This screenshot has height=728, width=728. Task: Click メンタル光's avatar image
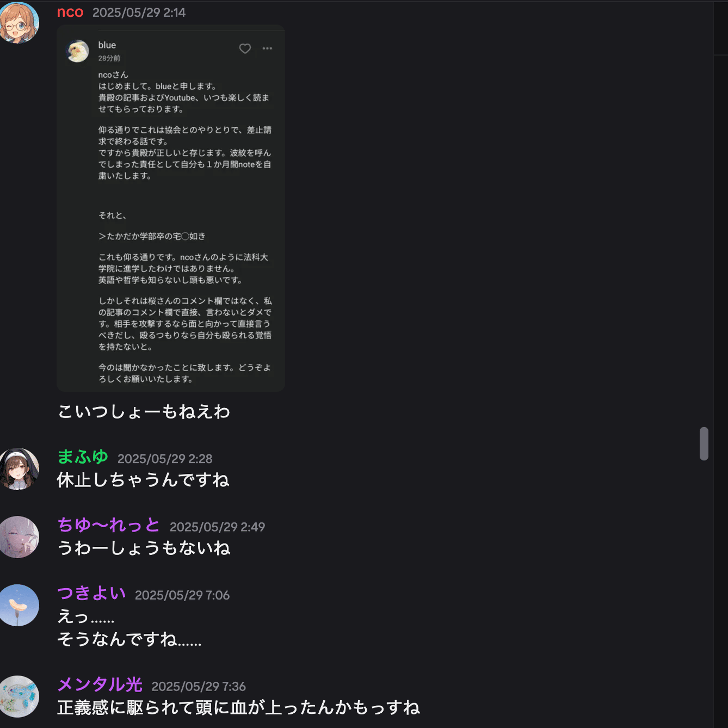coord(19,696)
